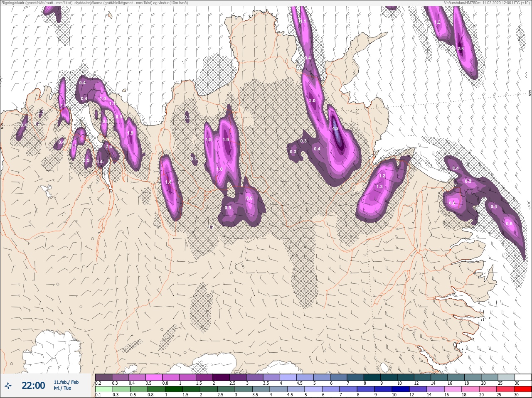Pick upper legend white swatch after 30
This screenshot has height=398, width=532.
(523, 377)
